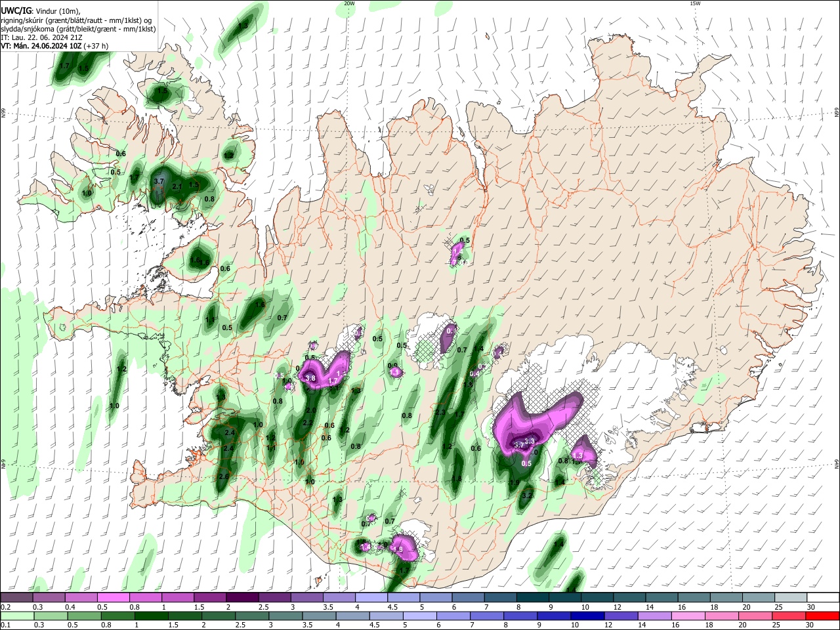Pick the darkest green 1–1.5 rain scale swatch
840x630 pixels.
151,616
